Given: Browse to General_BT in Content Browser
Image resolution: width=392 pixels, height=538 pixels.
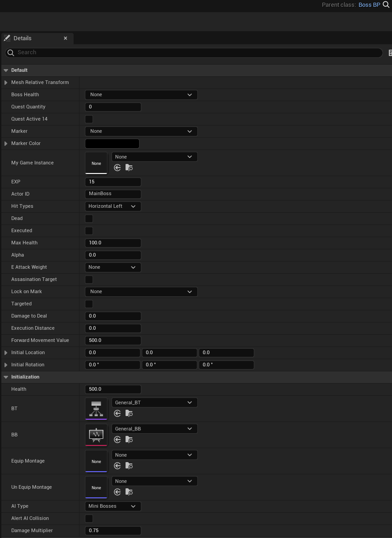Looking at the screenshot, I should pyautogui.click(x=129, y=413).
